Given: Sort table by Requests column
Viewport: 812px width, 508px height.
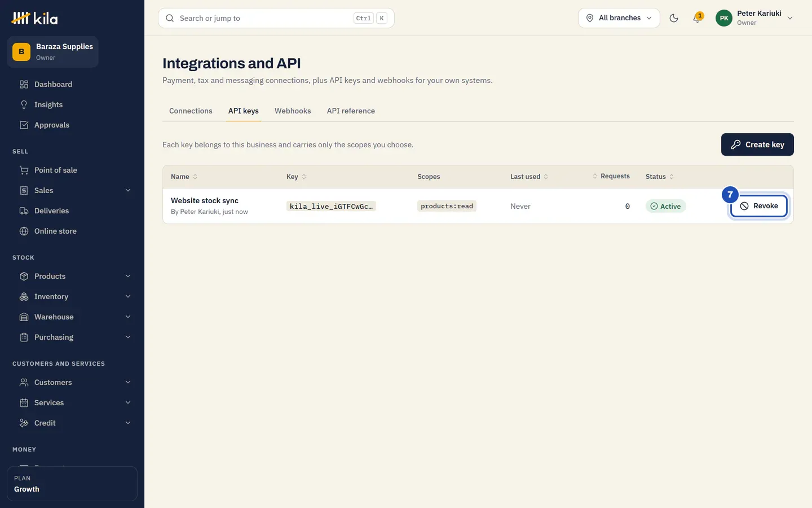Looking at the screenshot, I should (611, 176).
